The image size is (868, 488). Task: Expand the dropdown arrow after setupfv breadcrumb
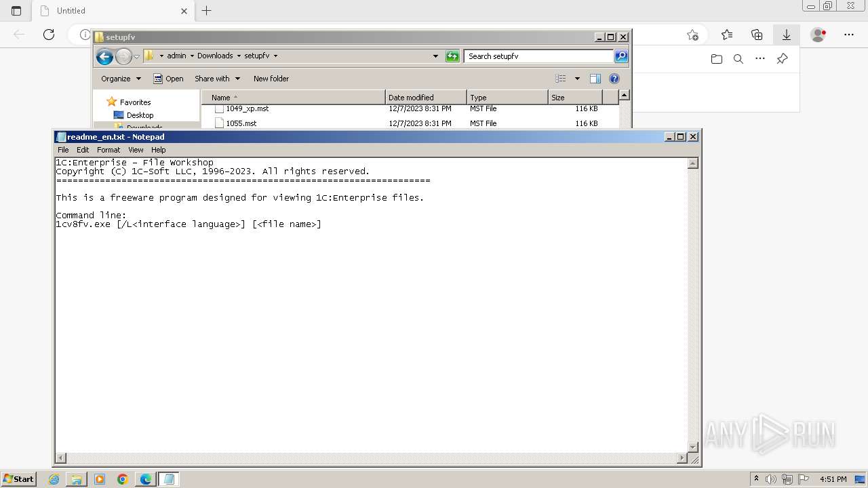click(275, 56)
